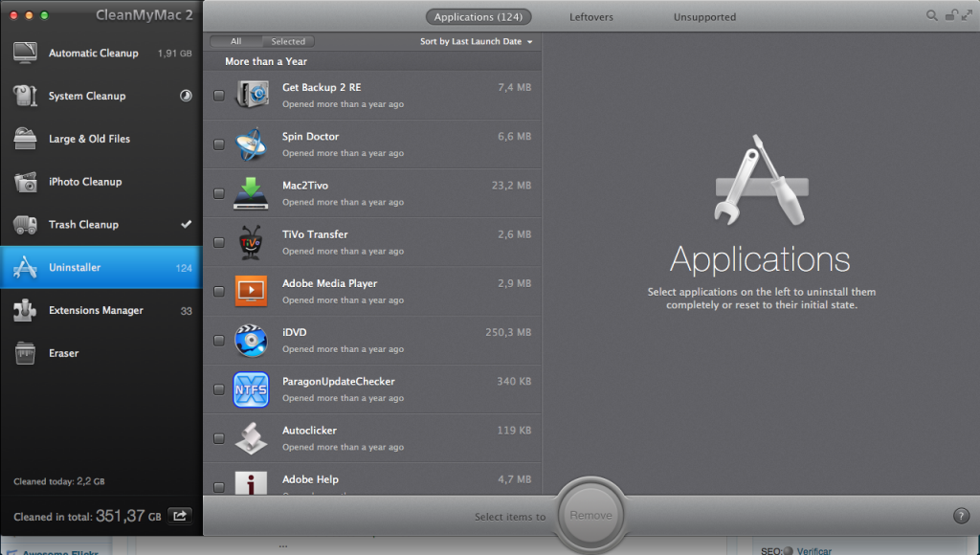Click the TiVo Transfer size 2,6 MB

click(514, 234)
